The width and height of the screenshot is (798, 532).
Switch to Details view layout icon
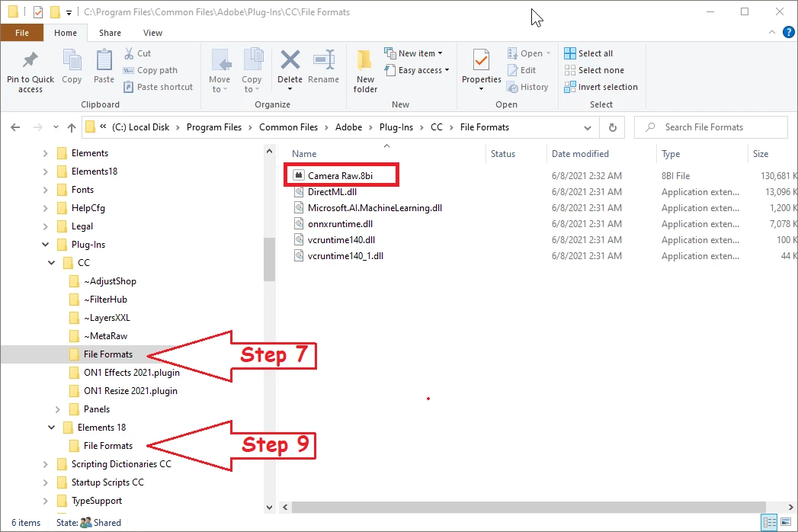[x=769, y=522]
